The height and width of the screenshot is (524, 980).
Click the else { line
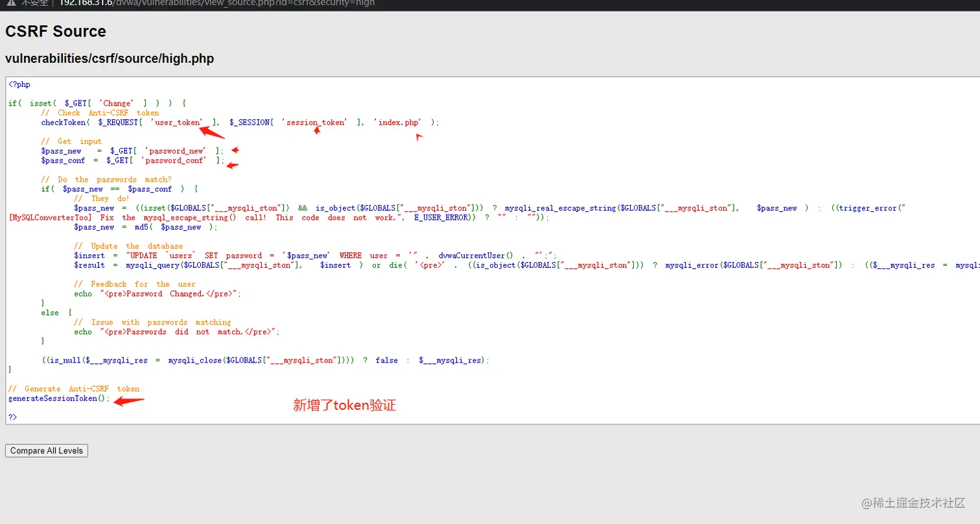pos(56,313)
